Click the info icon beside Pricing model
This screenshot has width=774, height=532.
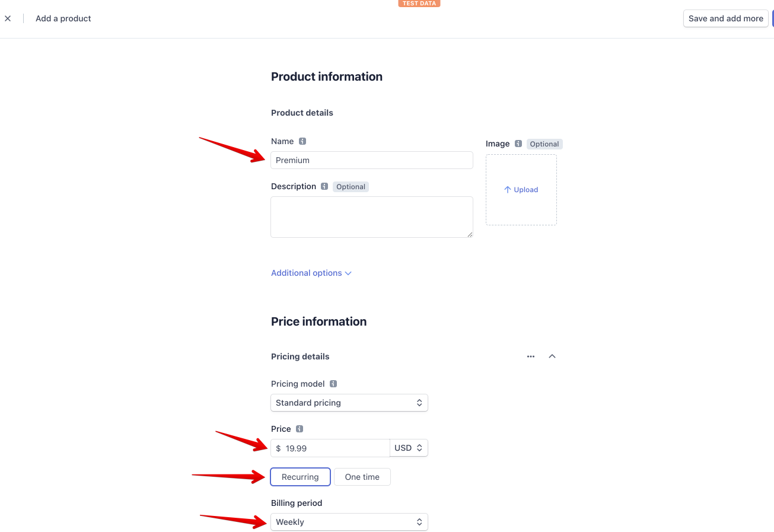333,384
